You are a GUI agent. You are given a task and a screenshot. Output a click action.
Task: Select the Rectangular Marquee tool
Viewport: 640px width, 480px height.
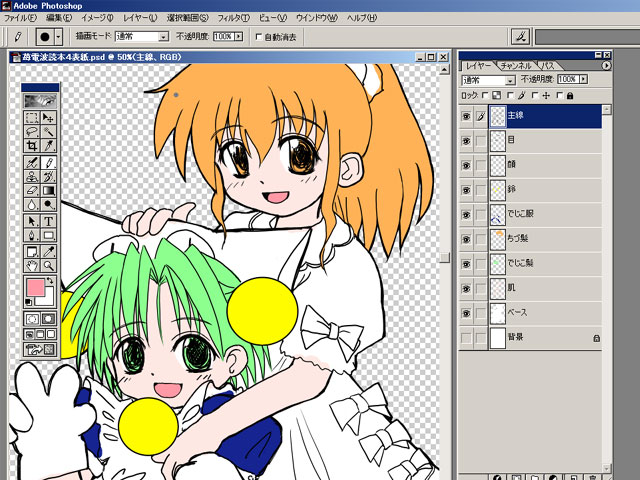click(32, 118)
